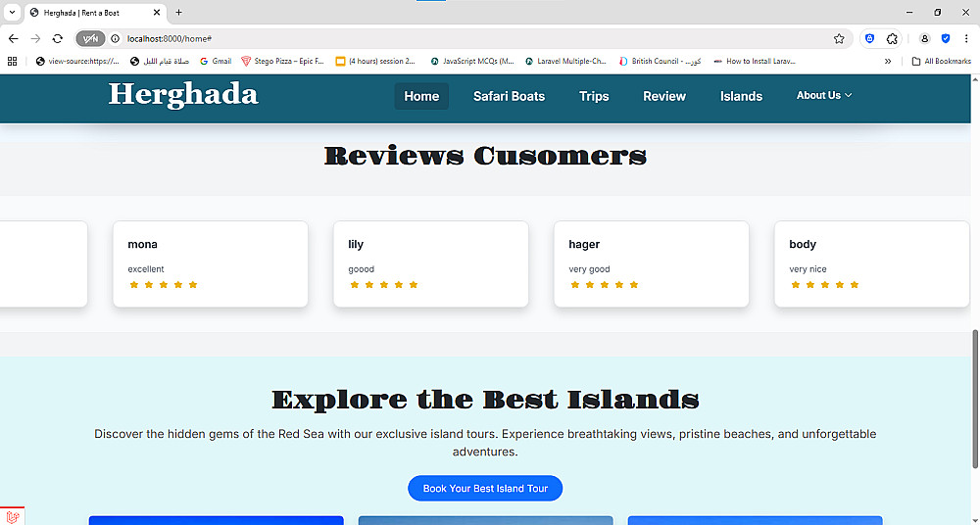This screenshot has width=980, height=525.
Task: Click the Herghada site logo
Action: [x=183, y=95]
